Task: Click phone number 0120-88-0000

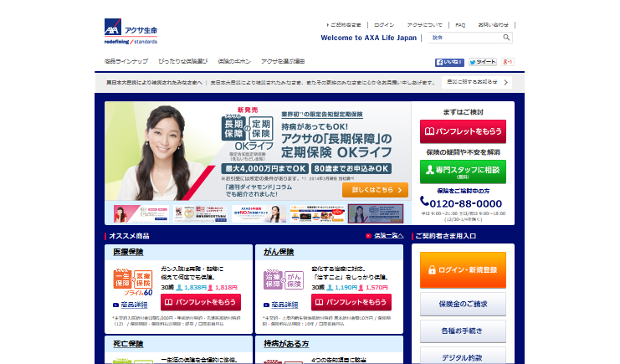Action: [x=466, y=203]
